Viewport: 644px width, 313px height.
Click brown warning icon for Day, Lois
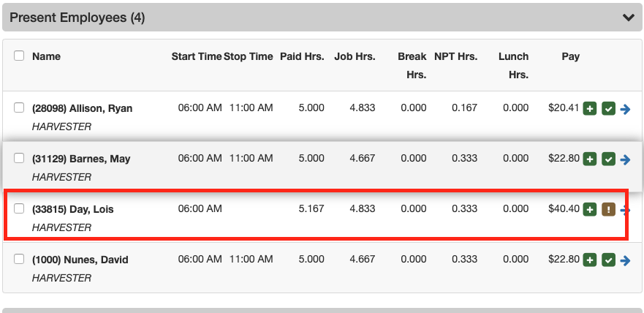tap(608, 210)
